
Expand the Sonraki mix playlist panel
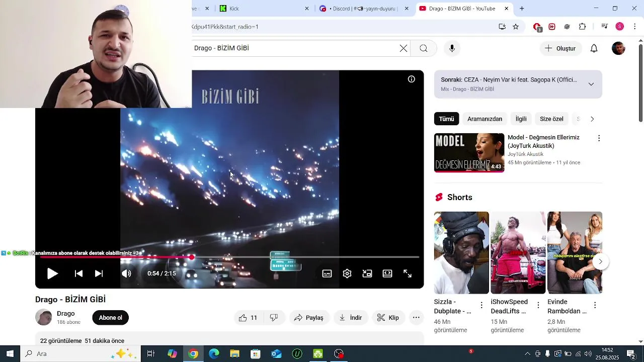[x=591, y=84]
